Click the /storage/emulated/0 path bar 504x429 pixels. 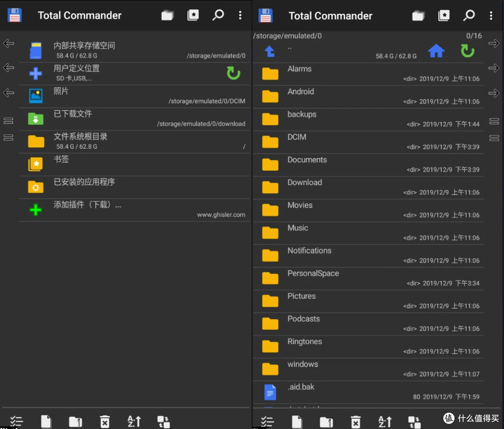pos(287,35)
